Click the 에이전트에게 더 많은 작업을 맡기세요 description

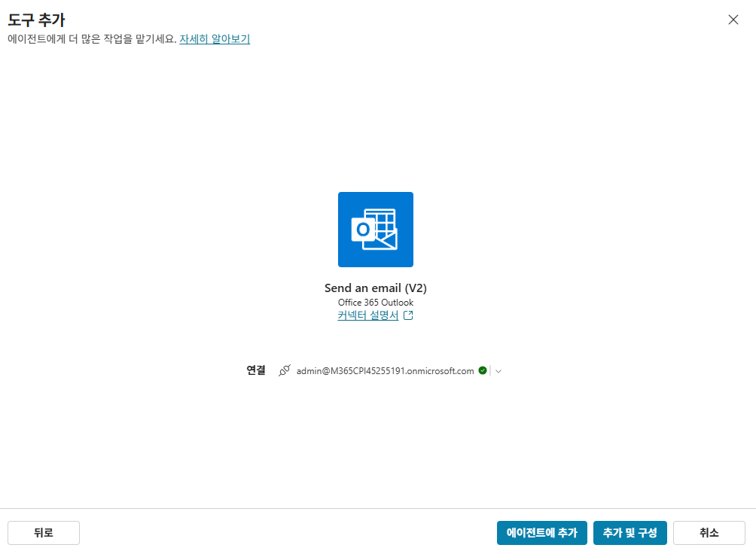tap(92, 38)
